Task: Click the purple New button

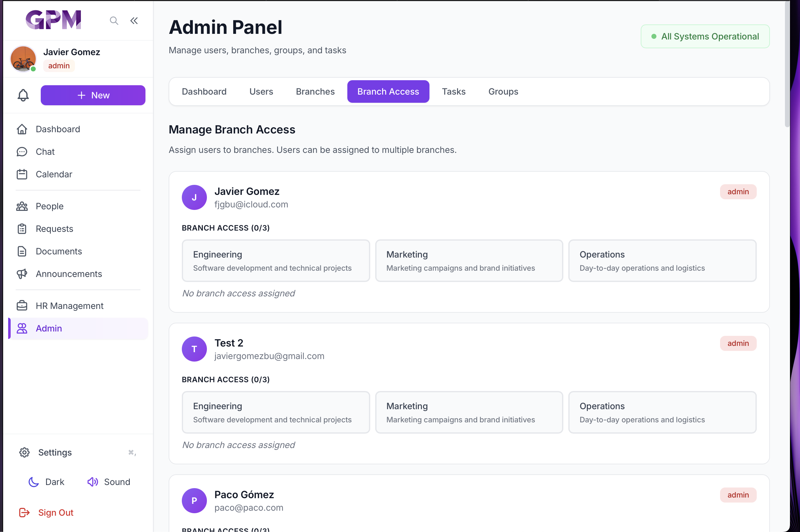Action: pyautogui.click(x=93, y=95)
